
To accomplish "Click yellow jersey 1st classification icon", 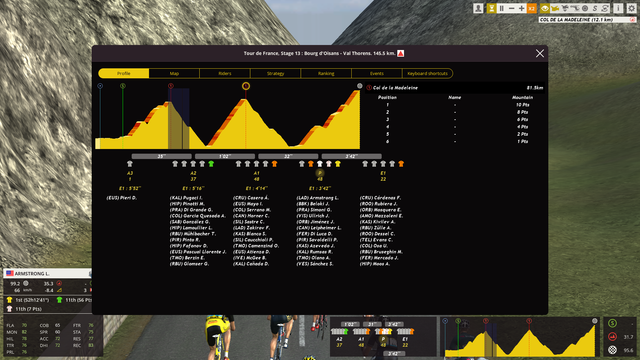I will (9, 300).
